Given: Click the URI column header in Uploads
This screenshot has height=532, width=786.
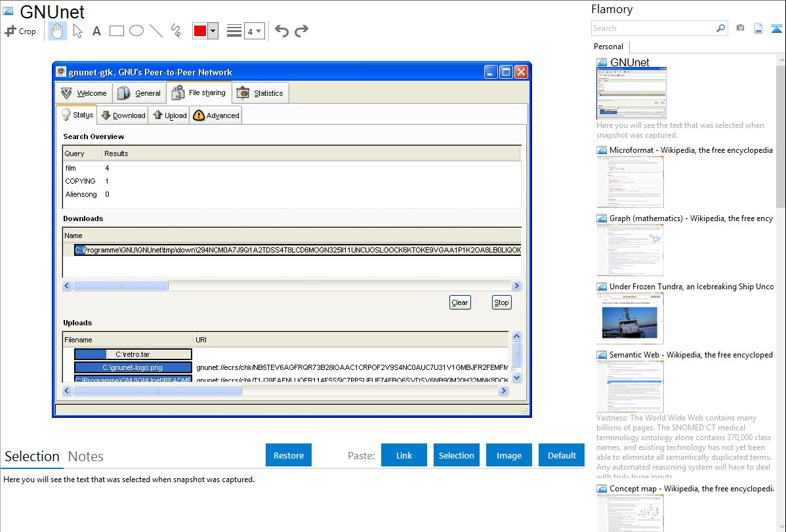Looking at the screenshot, I should [351, 339].
